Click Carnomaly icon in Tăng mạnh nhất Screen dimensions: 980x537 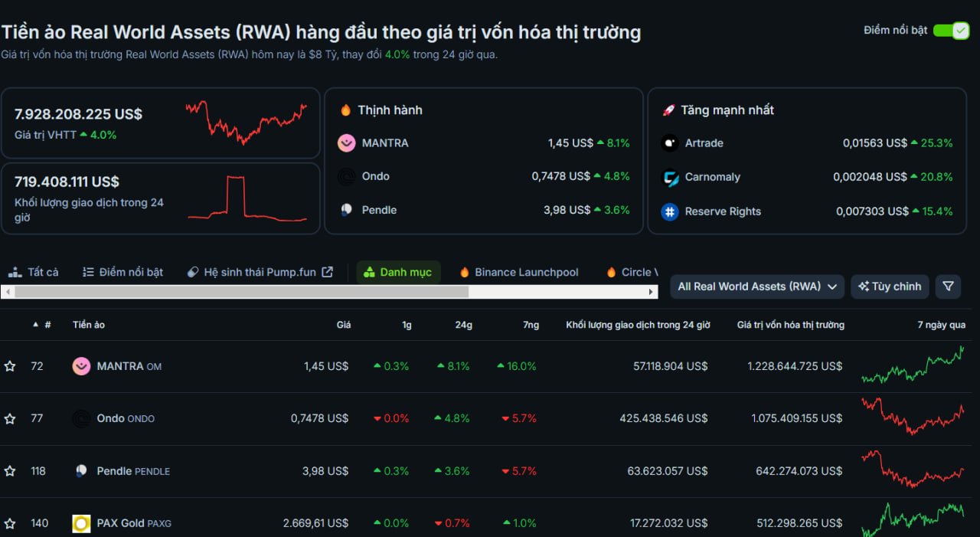(670, 178)
